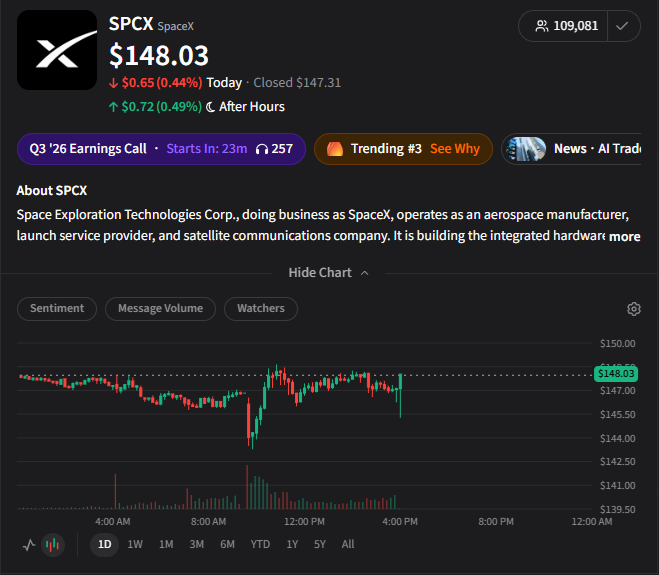Screen dimensions: 659x575
Task: Select the 5Y time range
Action: [320, 545]
